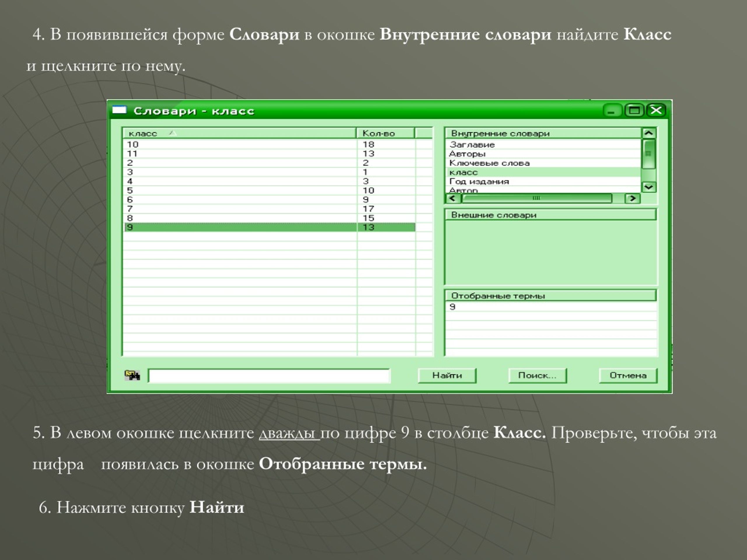747x560 pixels.
Task: Select term 9 in Отобранные термы
Action: point(551,307)
